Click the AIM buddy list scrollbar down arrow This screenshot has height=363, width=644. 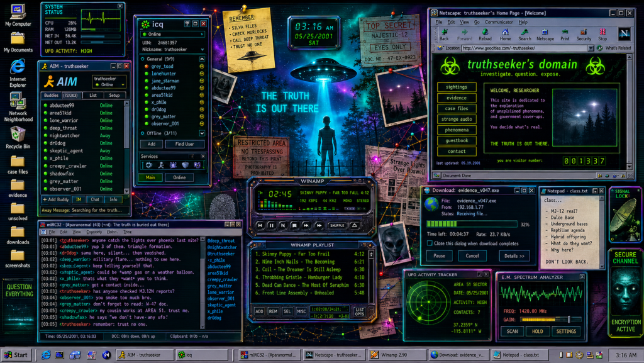tap(126, 191)
